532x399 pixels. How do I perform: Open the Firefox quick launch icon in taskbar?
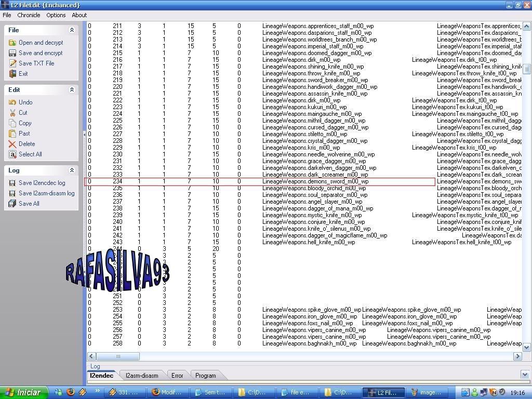(x=70, y=392)
